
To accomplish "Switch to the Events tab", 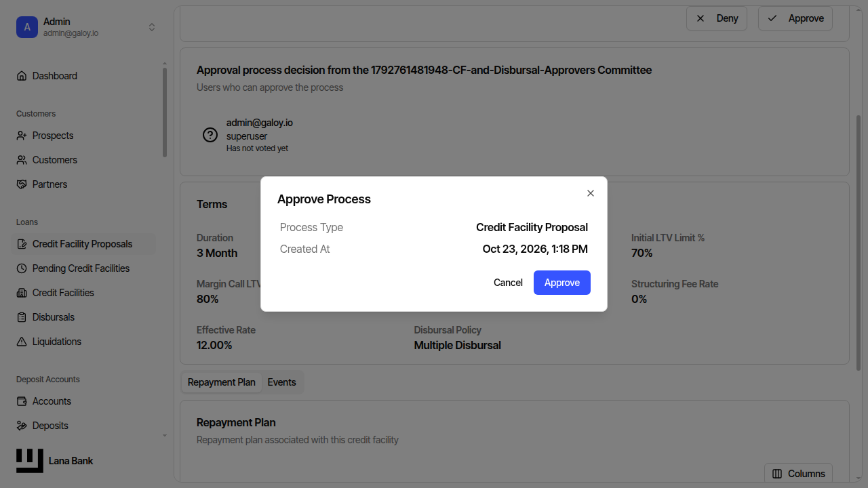I will [x=282, y=382].
